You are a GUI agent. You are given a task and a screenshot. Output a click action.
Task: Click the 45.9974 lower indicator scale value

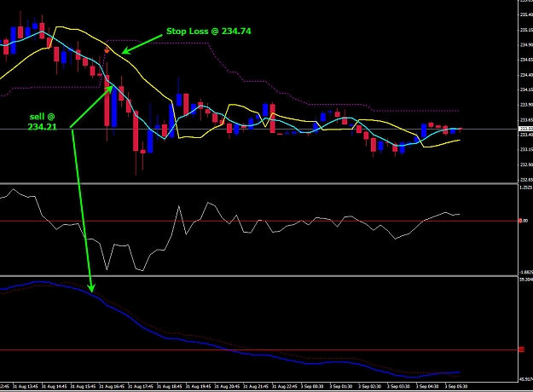pyautogui.click(x=526, y=379)
